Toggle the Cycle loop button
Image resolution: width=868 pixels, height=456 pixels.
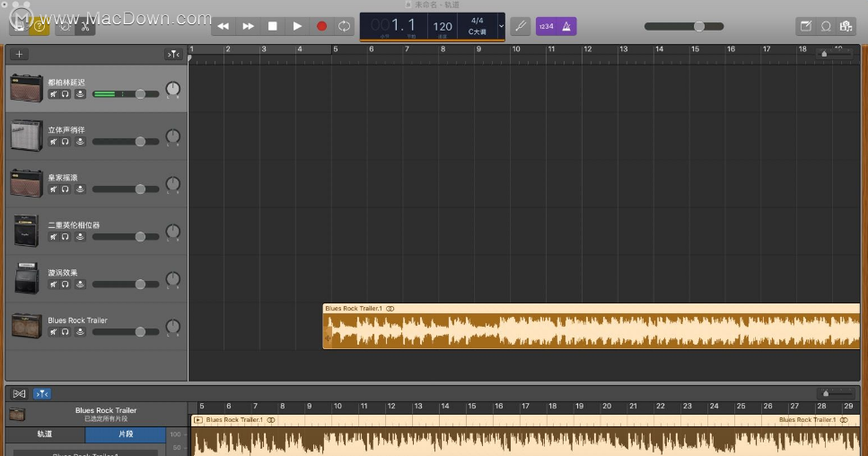345,26
